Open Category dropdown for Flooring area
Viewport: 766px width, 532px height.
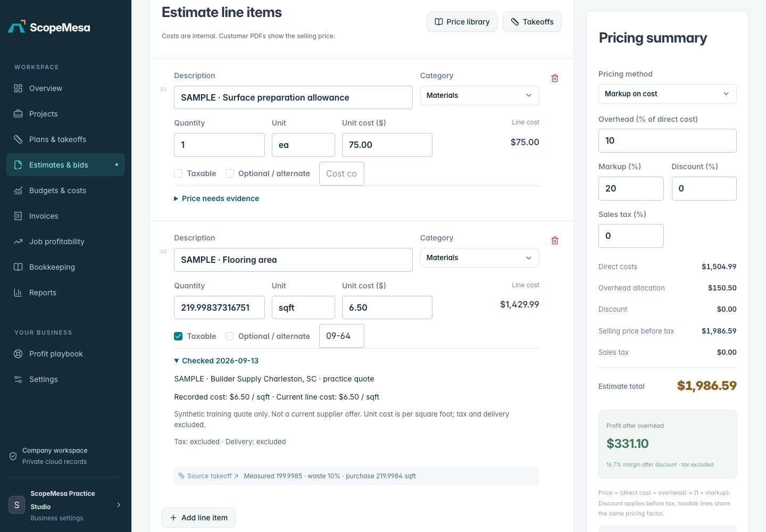480,257
